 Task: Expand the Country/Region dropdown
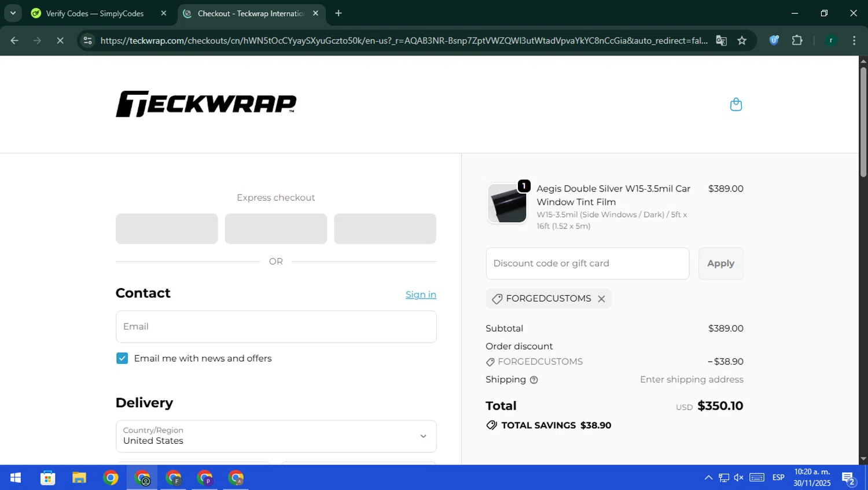(x=276, y=436)
